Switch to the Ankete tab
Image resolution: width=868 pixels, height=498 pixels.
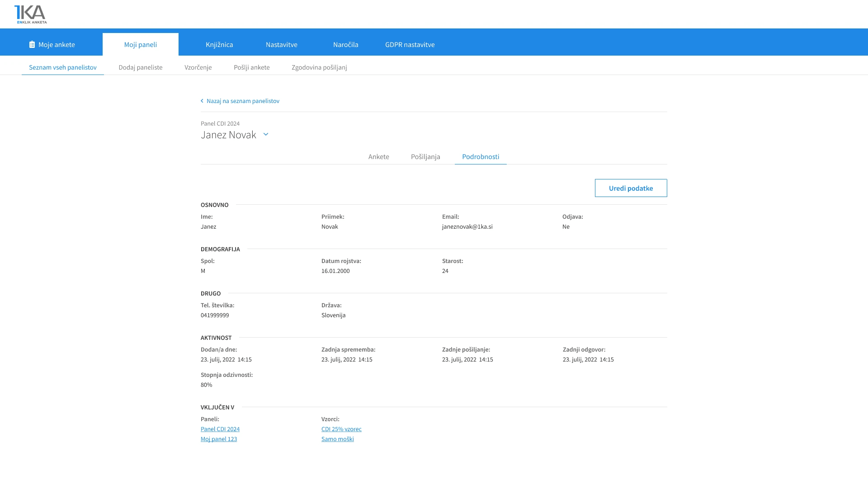click(378, 157)
